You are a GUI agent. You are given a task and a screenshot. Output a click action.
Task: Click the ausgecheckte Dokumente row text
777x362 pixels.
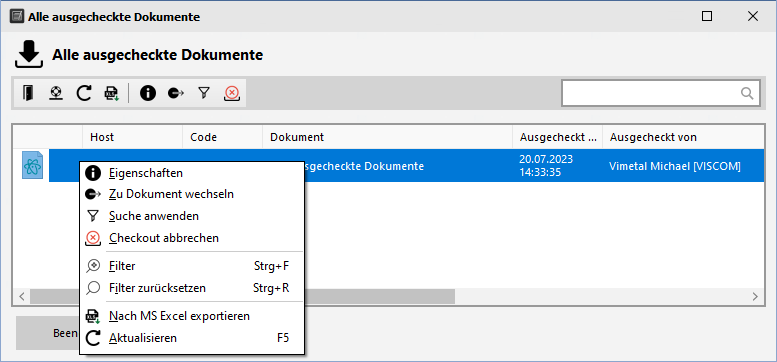(x=364, y=166)
